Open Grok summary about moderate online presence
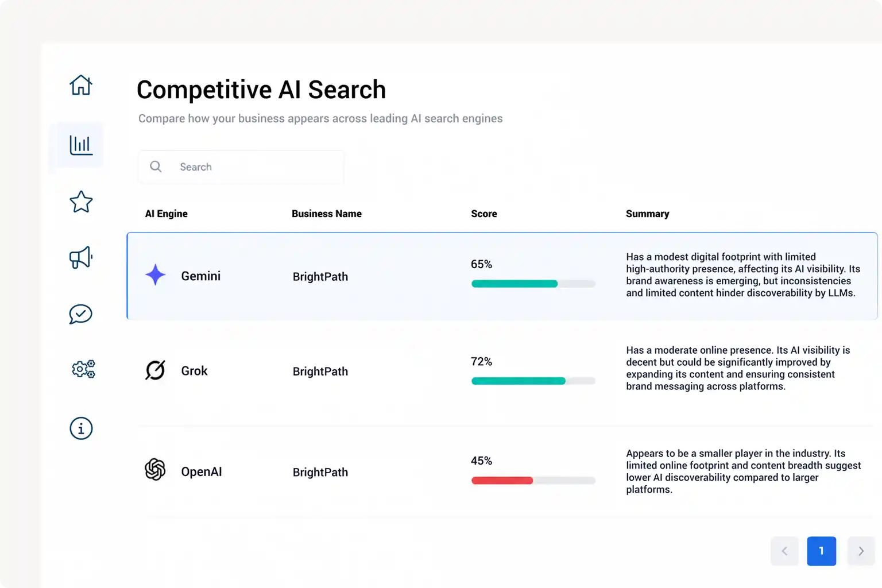The width and height of the screenshot is (882, 588). point(738,368)
